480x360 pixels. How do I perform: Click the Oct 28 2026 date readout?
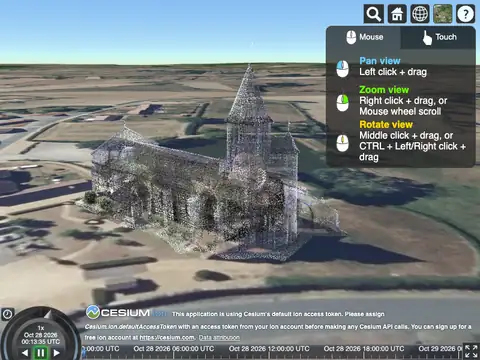coord(41,335)
